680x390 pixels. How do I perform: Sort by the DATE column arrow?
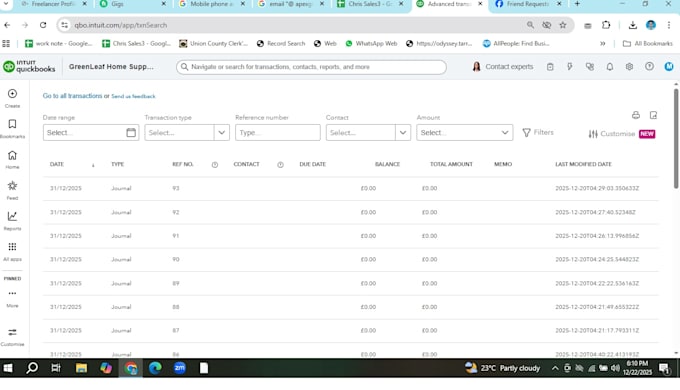93,165
